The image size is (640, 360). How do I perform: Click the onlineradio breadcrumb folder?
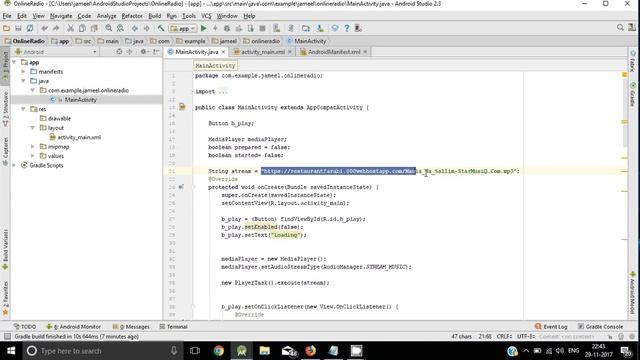[262, 41]
